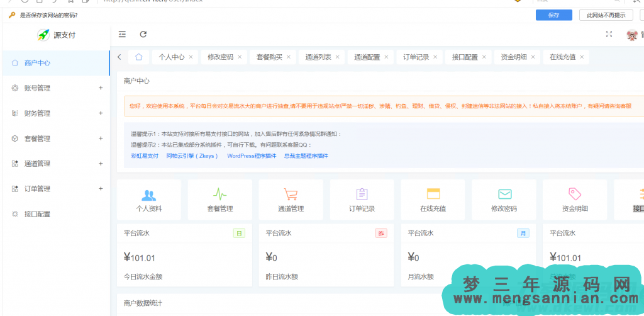This screenshot has height=316, width=644.
Task: Open the user avatar menu
Action: pyautogui.click(x=632, y=35)
